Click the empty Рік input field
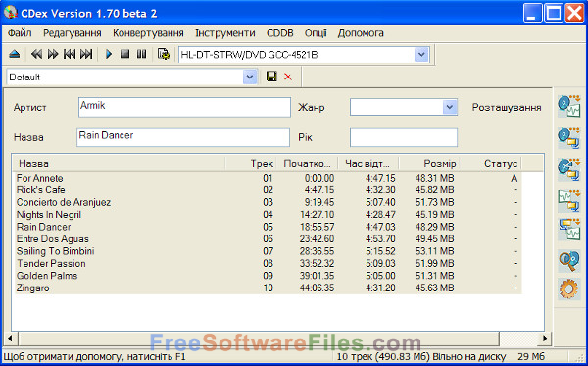The width and height of the screenshot is (588, 366). point(404,137)
